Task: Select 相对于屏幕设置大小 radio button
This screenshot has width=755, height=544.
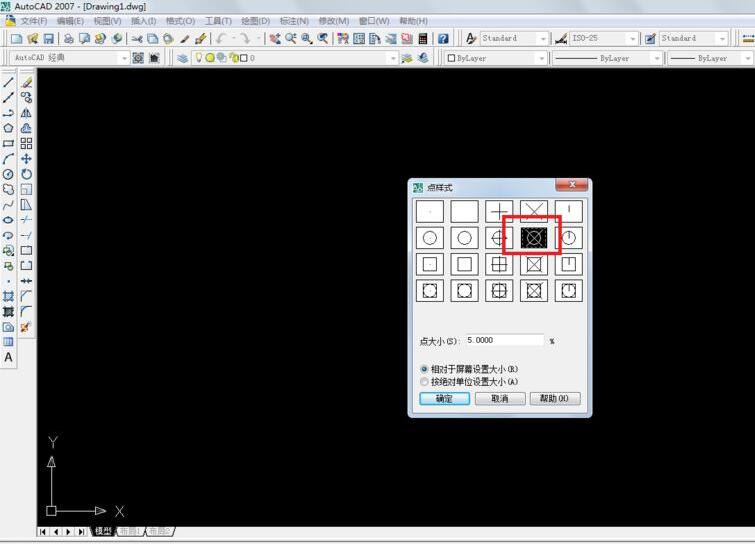Action: [x=424, y=369]
